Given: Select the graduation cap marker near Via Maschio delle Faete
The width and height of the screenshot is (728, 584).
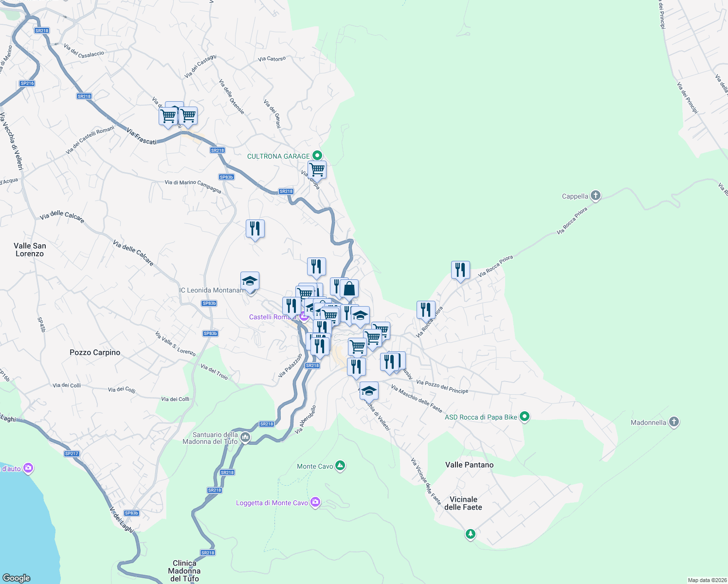Looking at the screenshot, I should tap(369, 389).
